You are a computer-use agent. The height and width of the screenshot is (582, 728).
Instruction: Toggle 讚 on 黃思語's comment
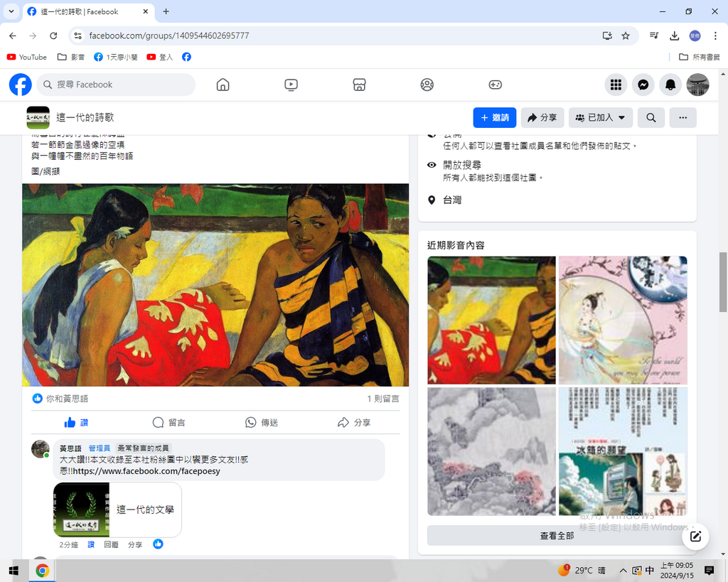coord(91,544)
